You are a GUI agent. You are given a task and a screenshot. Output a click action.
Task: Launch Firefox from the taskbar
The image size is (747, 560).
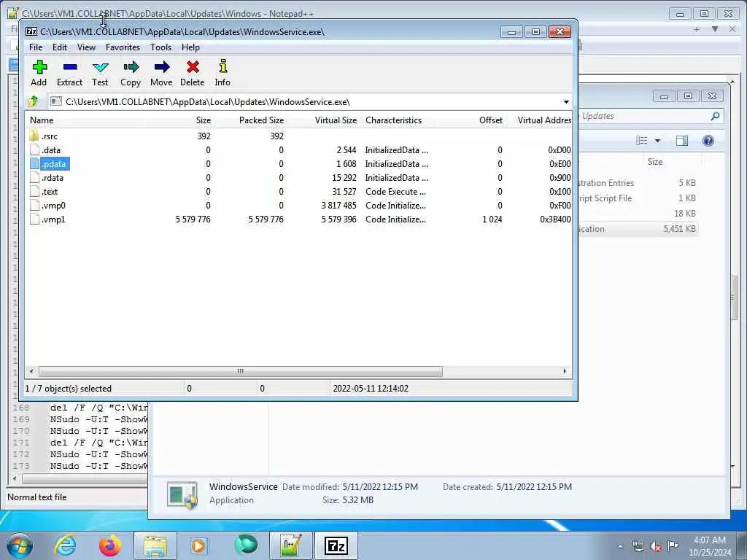[x=110, y=545]
